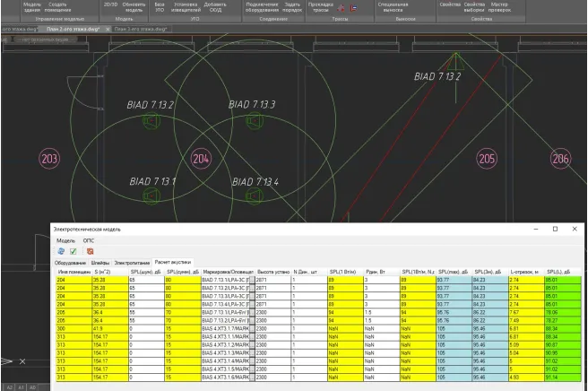Viewport: 588px width, 391px height.
Task: Click the 2D/3D view switch button
Action: click(111, 5)
